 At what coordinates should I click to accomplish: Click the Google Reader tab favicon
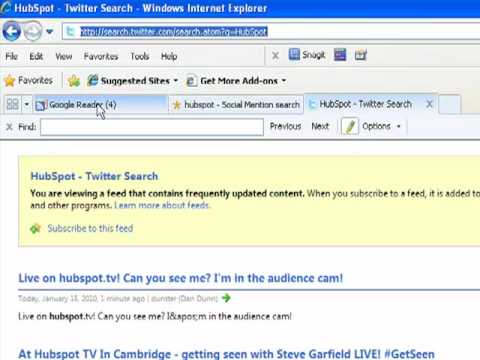coord(41,105)
